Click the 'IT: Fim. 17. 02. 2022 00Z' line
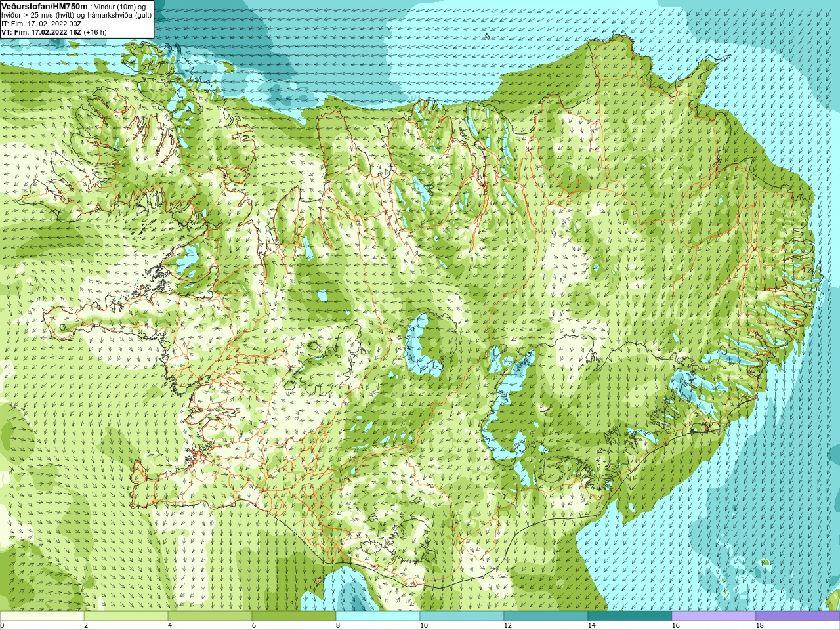This screenshot has height=630, width=840. 41,24
